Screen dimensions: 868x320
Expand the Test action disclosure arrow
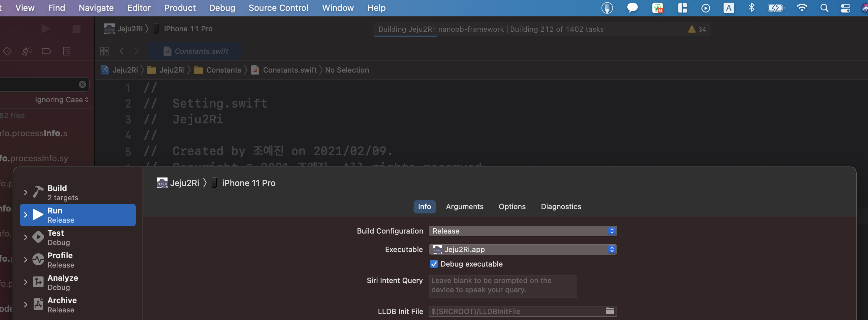point(26,238)
